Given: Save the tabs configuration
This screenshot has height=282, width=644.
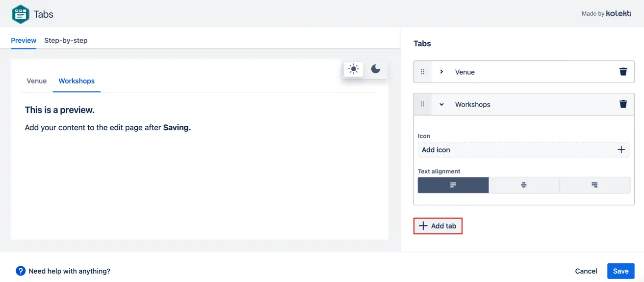Looking at the screenshot, I should click(x=620, y=271).
